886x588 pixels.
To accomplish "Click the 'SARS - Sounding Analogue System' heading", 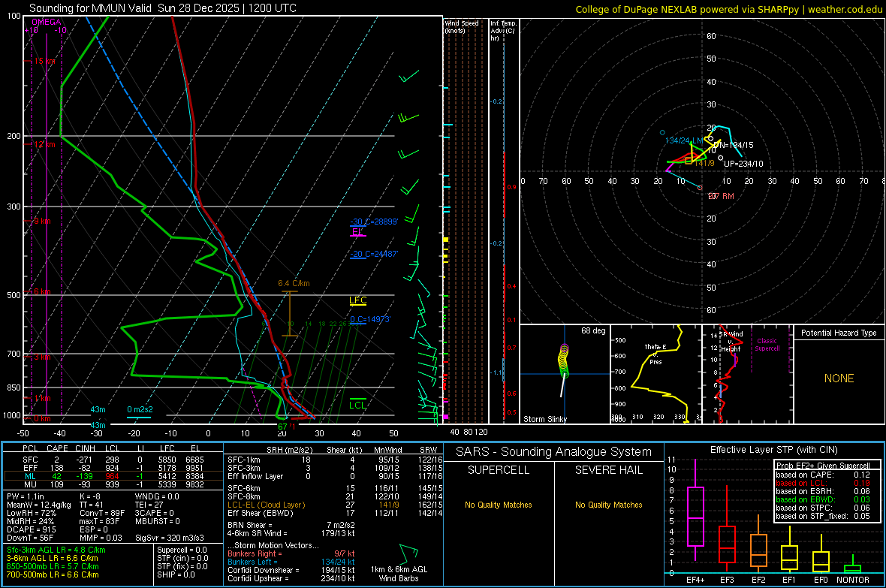I will pyautogui.click(x=554, y=452).
